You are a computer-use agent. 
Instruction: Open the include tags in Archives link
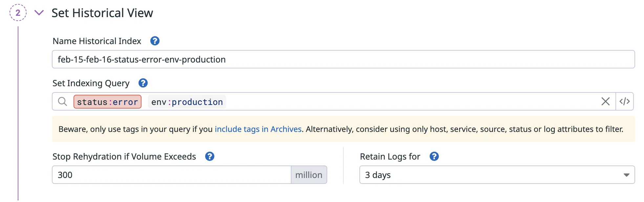click(x=258, y=129)
